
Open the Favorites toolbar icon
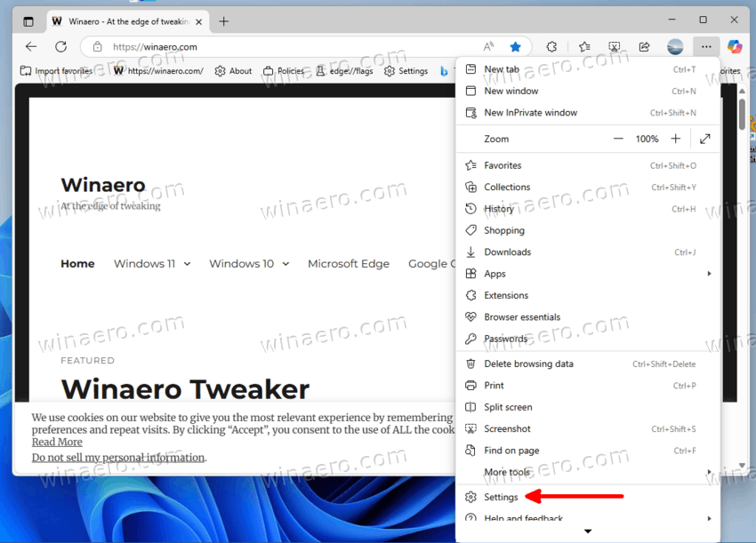(x=584, y=47)
